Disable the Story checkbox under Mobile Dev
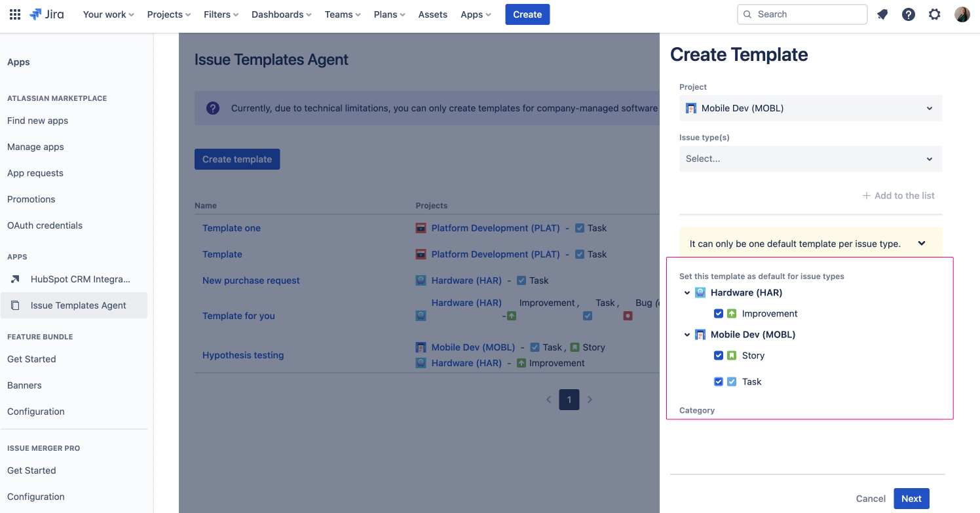The image size is (980, 513). 719,355
